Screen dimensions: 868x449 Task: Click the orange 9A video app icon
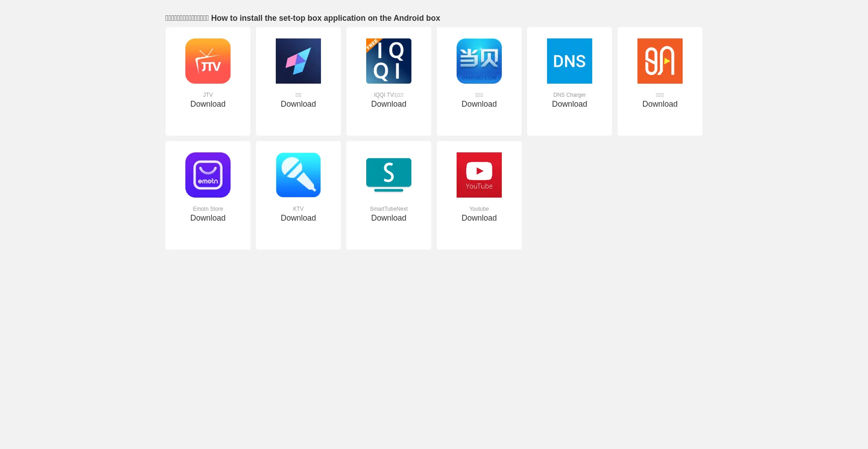[660, 61]
